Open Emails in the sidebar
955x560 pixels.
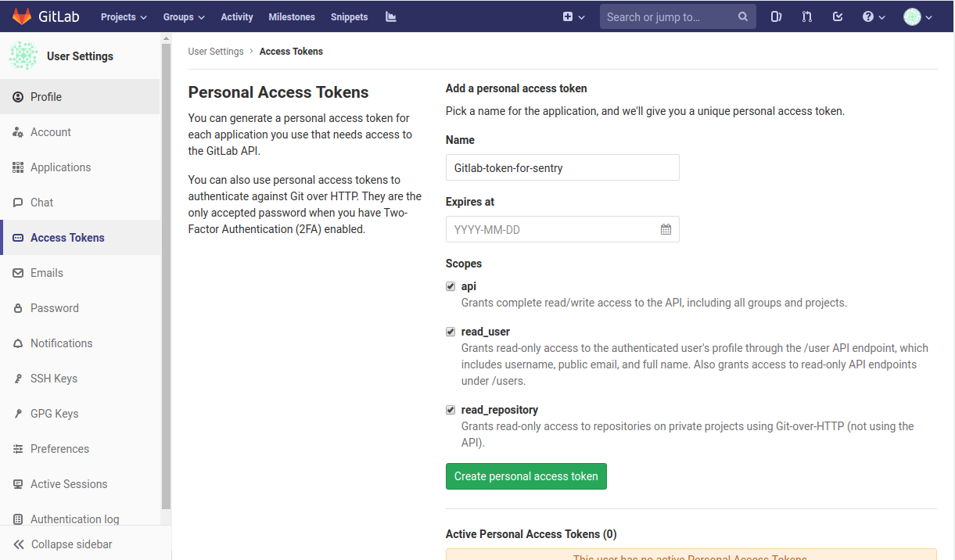point(80,273)
